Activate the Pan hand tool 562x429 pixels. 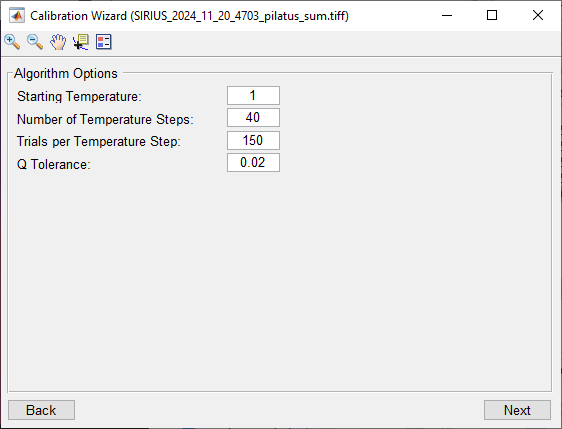(x=58, y=42)
